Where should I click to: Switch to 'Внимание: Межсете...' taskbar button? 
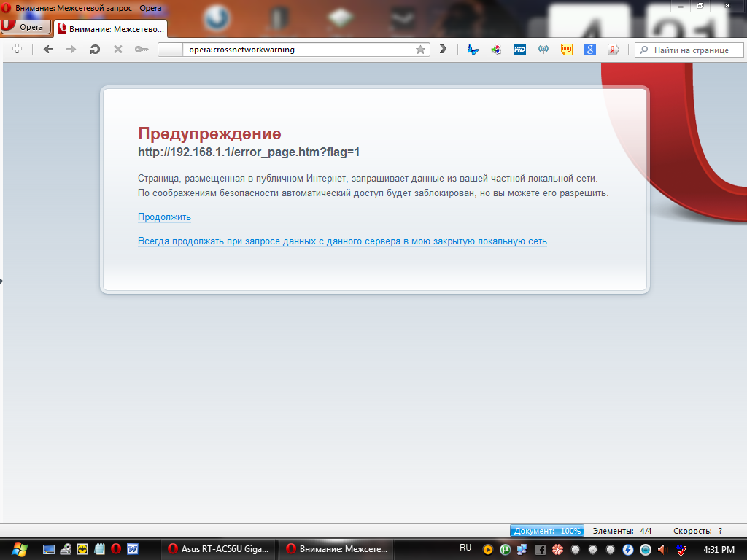[x=336, y=549]
